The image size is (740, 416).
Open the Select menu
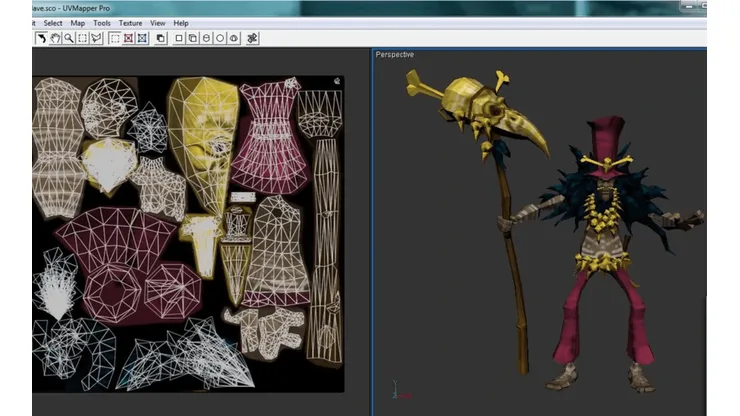point(53,23)
